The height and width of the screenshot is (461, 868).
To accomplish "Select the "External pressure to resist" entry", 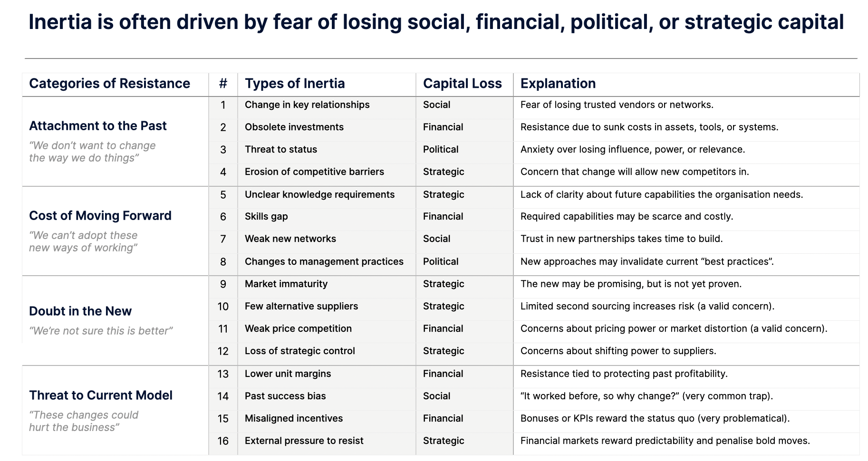I will (x=304, y=441).
